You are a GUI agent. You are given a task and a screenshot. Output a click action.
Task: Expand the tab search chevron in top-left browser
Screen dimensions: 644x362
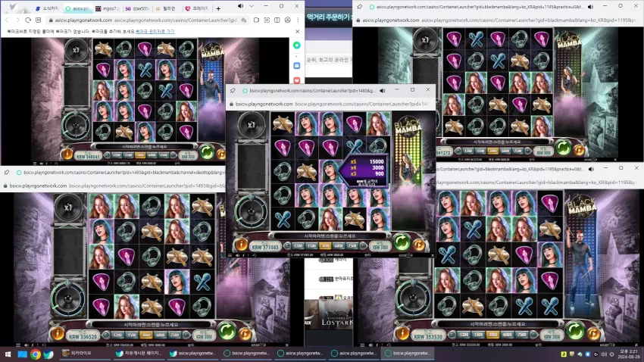[x=252, y=6]
